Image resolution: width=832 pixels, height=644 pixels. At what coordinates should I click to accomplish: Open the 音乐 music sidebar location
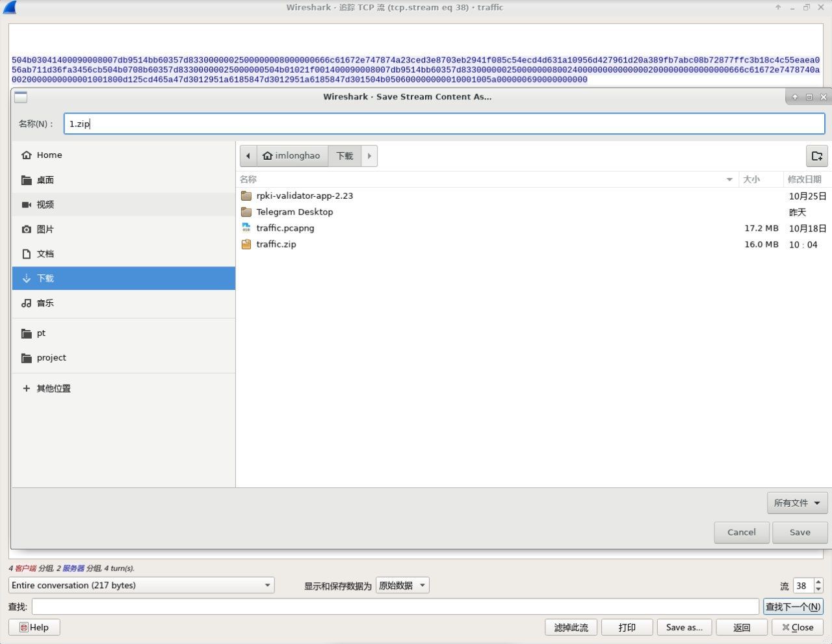[x=45, y=303]
